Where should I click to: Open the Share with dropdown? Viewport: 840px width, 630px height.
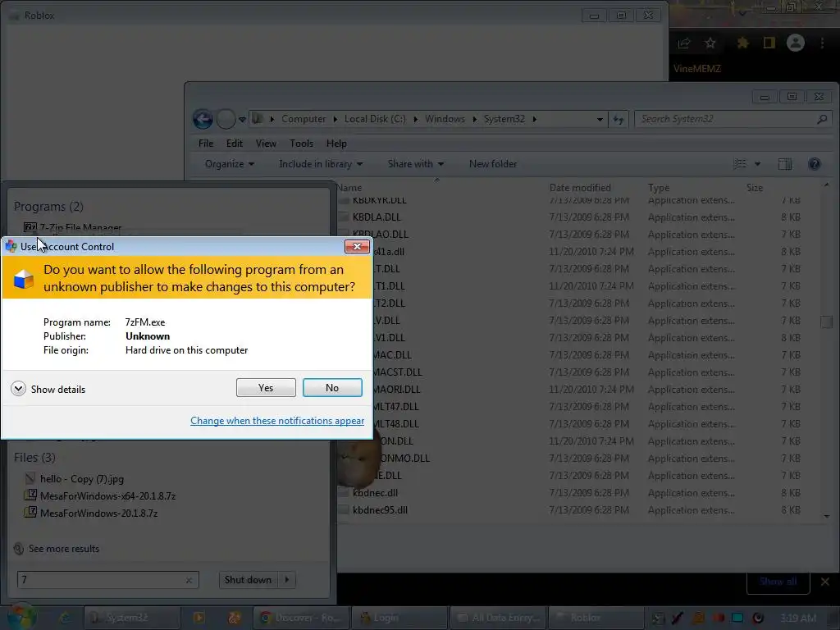coord(416,164)
